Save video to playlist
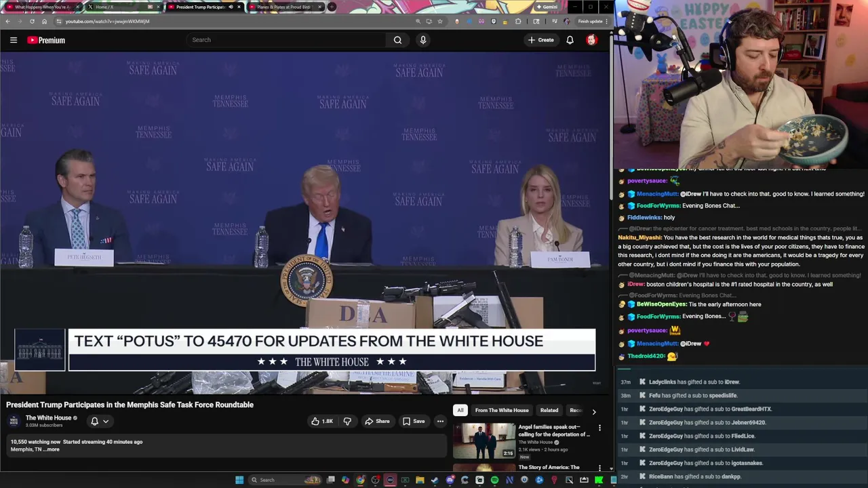This screenshot has width=868, height=488. coord(414,421)
